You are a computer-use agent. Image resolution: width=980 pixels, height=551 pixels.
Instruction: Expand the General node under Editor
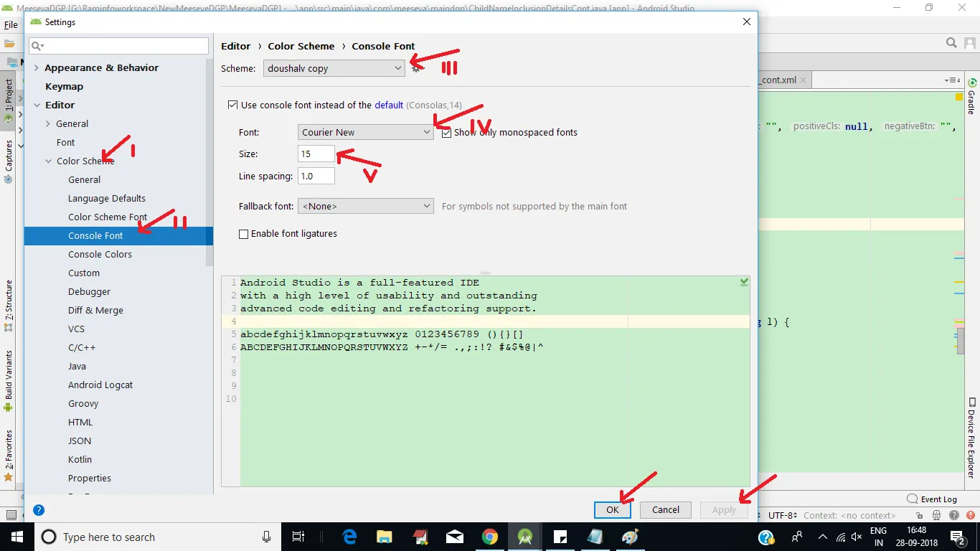pos(48,124)
